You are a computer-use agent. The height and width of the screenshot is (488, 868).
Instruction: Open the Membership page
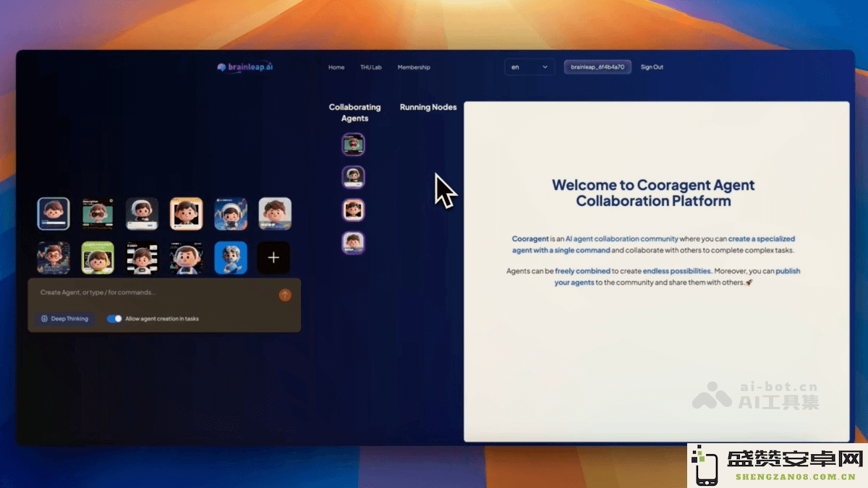click(414, 67)
